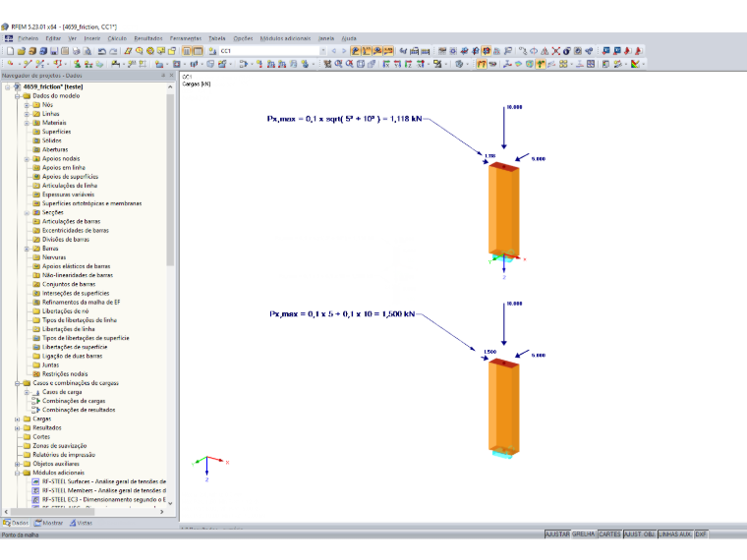This screenshot has height=560, width=747.
Task: Select Libertações de nó tree item
Action: pos(65,311)
